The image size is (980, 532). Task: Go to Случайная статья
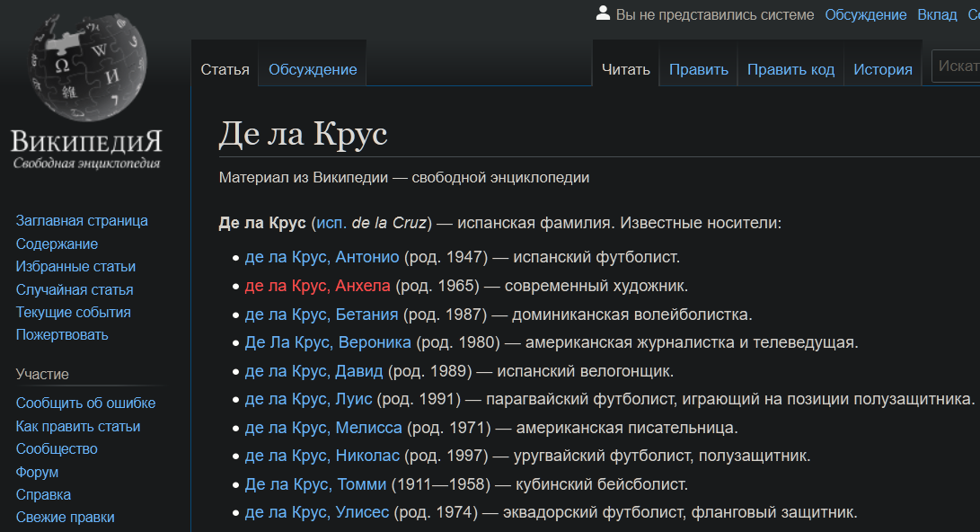pos(75,289)
